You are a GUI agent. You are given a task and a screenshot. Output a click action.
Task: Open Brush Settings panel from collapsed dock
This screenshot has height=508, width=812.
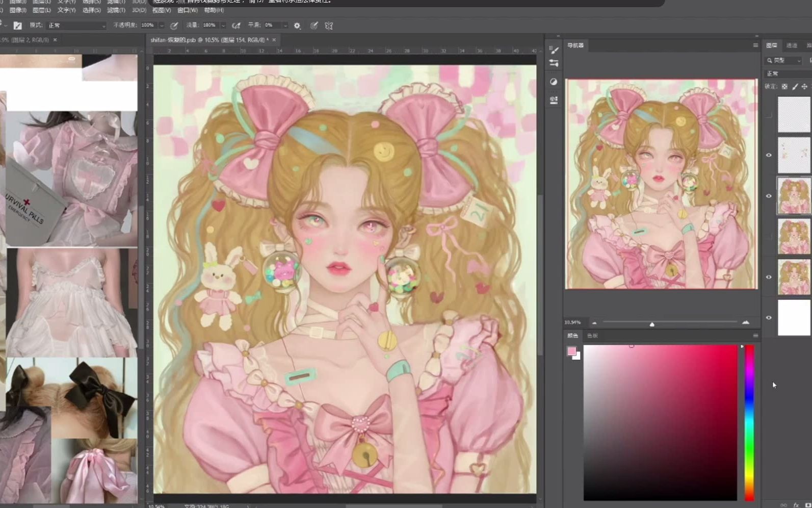point(554,63)
